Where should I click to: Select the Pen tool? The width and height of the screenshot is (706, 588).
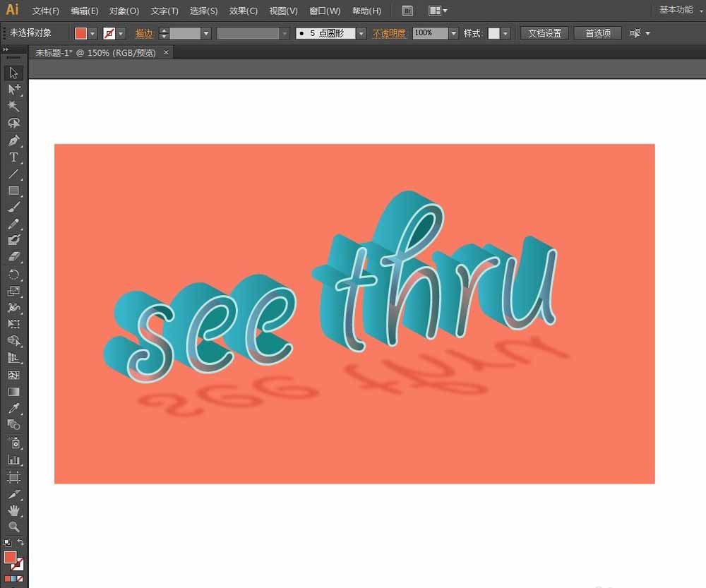(x=13, y=140)
